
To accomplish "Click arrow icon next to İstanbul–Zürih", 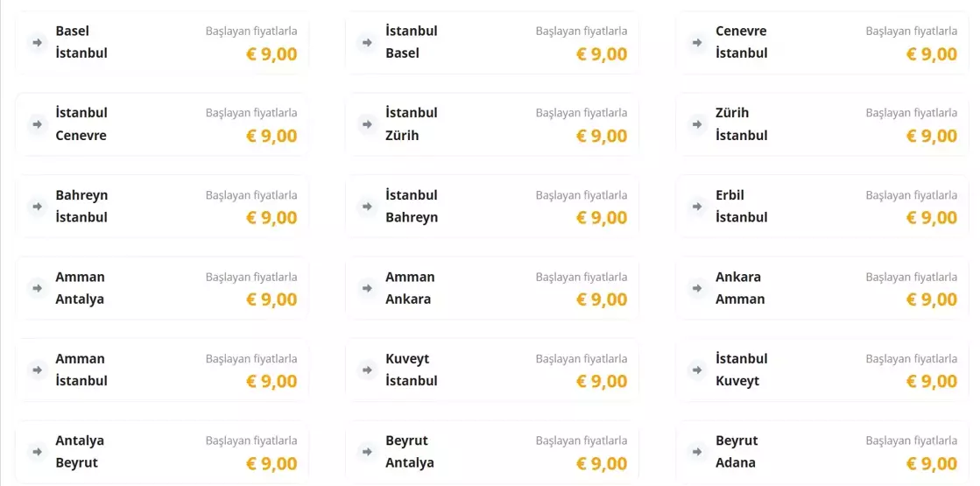I will (x=367, y=124).
